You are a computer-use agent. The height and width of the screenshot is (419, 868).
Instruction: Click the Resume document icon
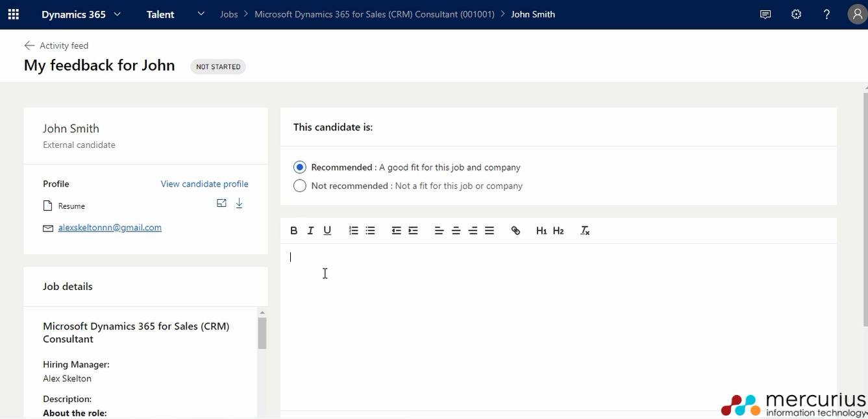coord(47,206)
